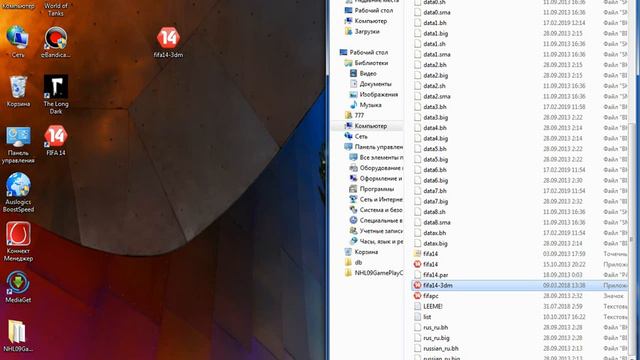Open Изображения library in tree
This screenshot has height=360, width=640.
[x=373, y=94]
